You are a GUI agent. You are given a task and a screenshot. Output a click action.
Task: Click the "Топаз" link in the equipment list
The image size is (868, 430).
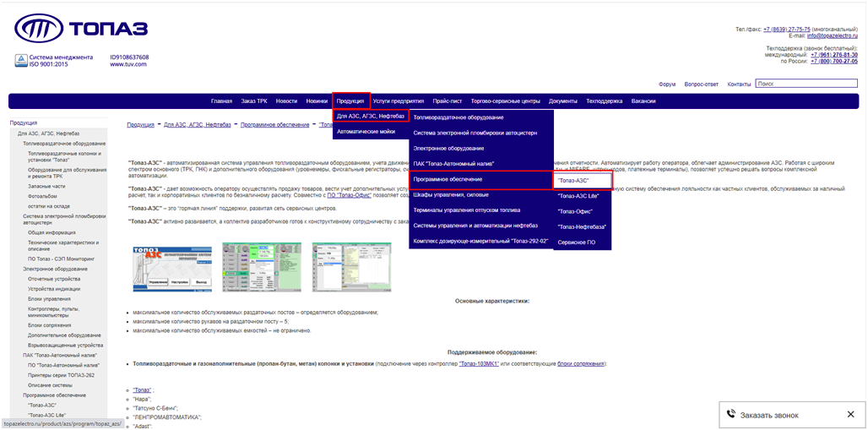pos(142,390)
